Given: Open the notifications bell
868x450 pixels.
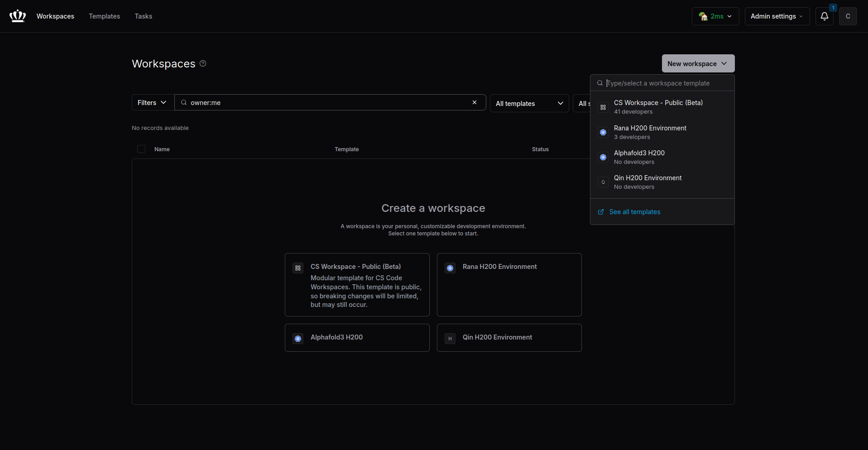Looking at the screenshot, I should pyautogui.click(x=824, y=16).
